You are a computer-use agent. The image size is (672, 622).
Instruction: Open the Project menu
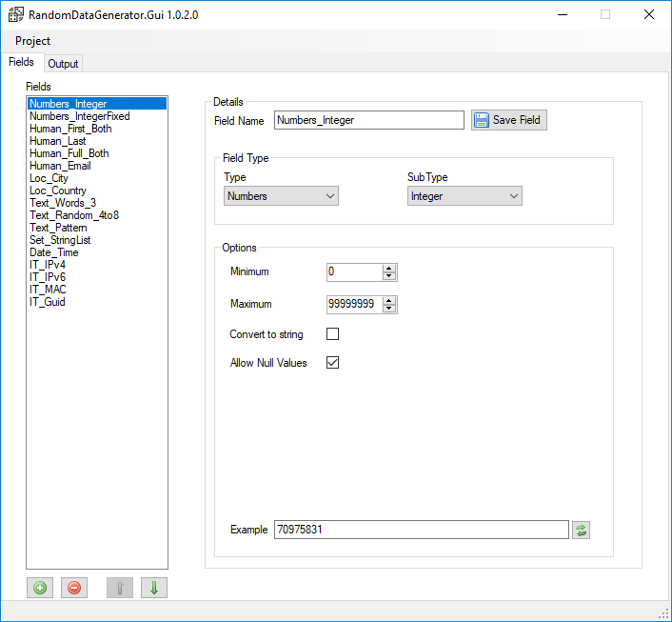(x=32, y=41)
